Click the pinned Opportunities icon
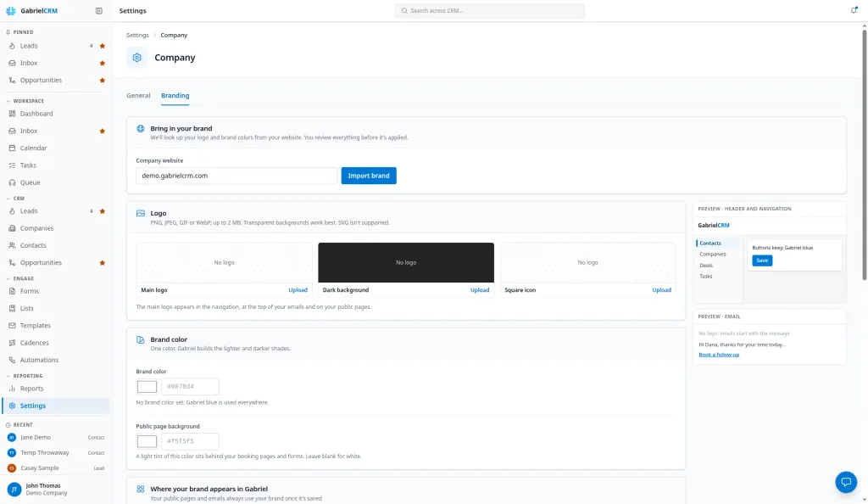 coord(12,81)
